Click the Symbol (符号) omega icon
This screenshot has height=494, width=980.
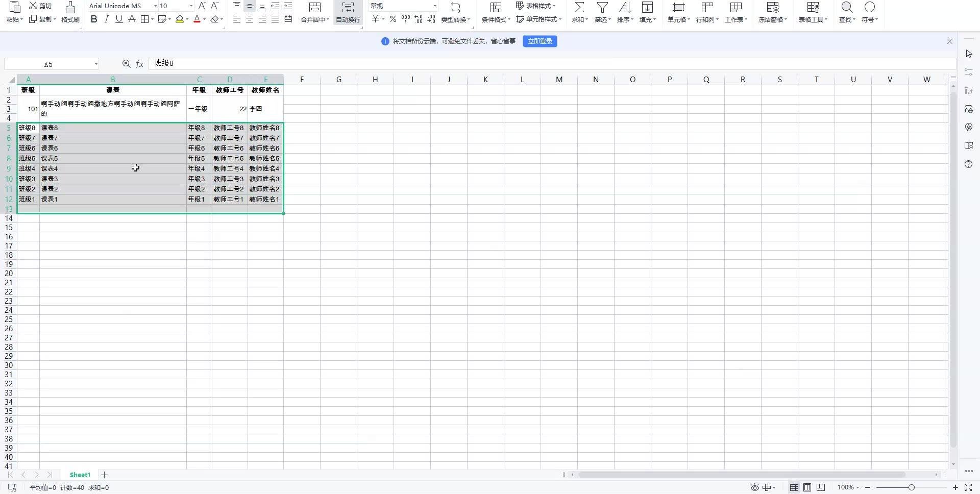pyautogui.click(x=870, y=7)
